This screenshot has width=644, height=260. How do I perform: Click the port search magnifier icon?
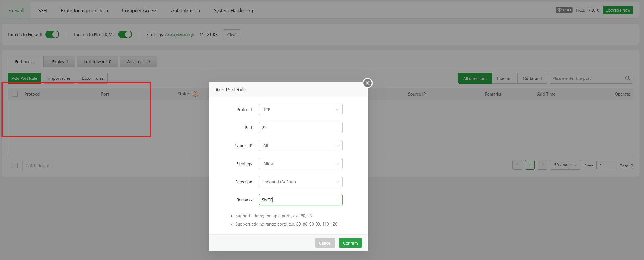[627, 78]
